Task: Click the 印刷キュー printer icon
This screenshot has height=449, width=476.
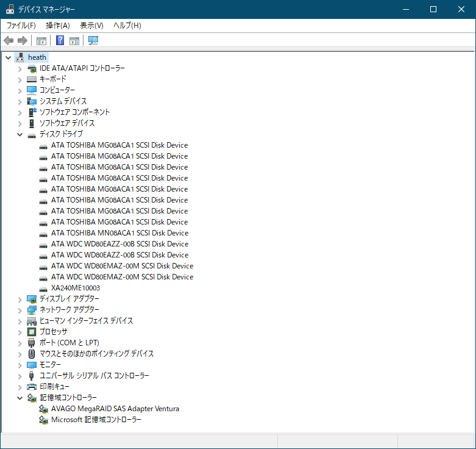Action: [32, 387]
